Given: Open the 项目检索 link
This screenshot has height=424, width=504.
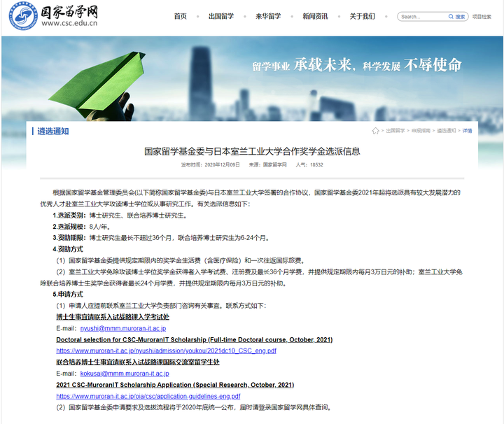Looking at the screenshot, I should (482, 17).
